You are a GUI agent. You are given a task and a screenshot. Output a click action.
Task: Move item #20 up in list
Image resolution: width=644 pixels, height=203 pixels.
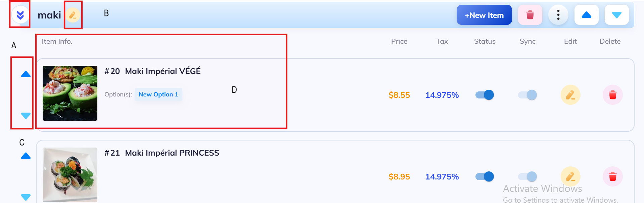coord(26,74)
